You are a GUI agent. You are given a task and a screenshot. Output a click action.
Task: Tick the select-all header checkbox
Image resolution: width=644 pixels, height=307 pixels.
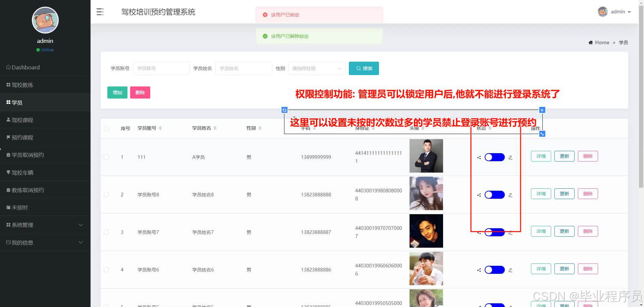[106, 128]
